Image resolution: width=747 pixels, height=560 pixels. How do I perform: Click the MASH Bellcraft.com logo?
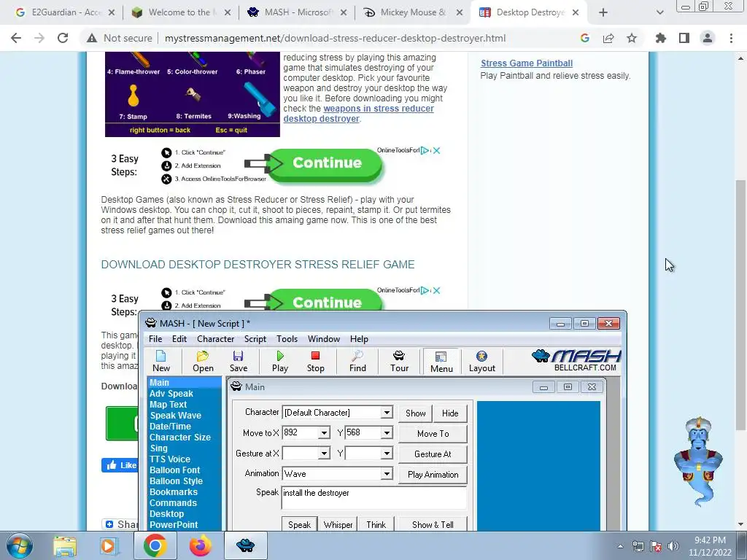tap(576, 360)
